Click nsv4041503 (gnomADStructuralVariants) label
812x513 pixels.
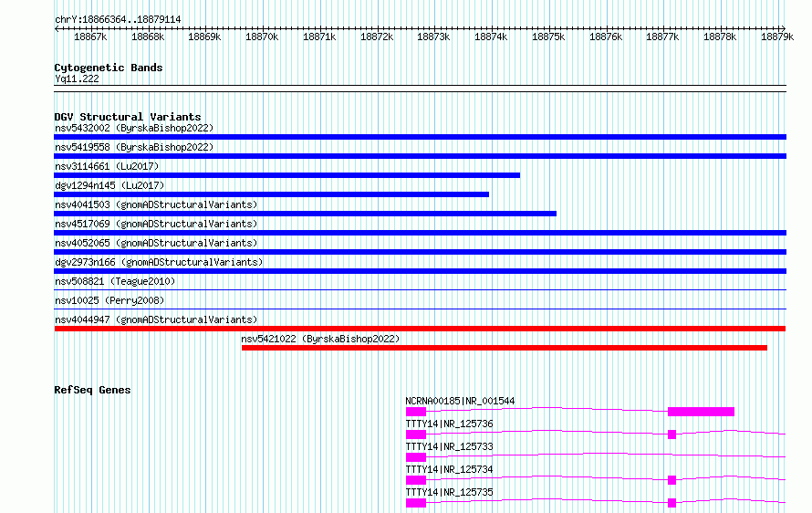[156, 204]
